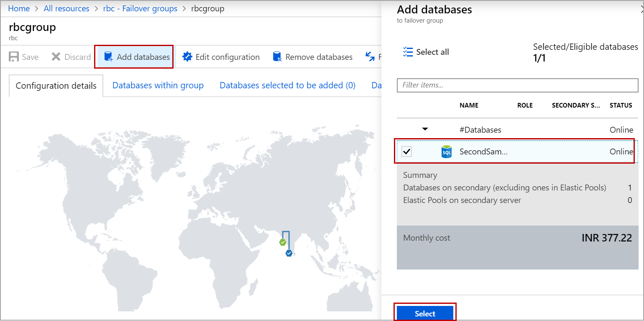This screenshot has height=321, width=644.
Task: Click the Save floppy disk icon
Action: coord(14,57)
